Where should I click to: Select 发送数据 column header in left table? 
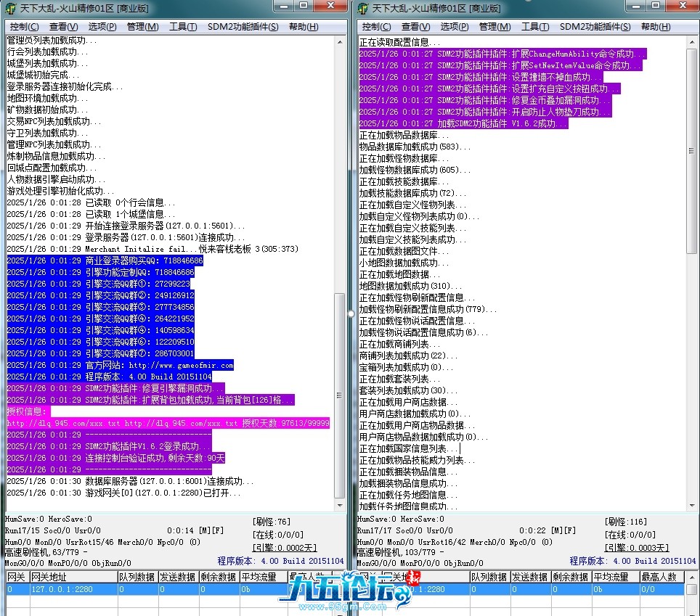pyautogui.click(x=179, y=578)
